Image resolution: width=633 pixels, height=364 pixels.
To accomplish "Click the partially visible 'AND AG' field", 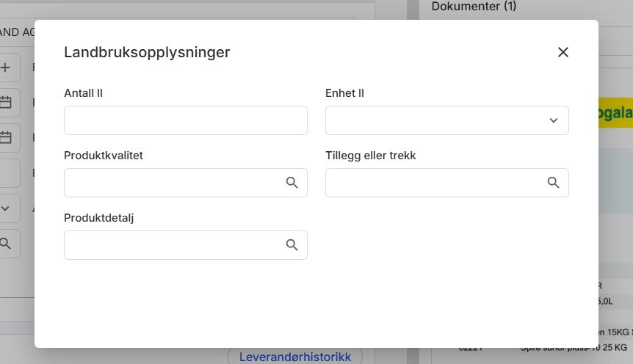I will [18, 32].
